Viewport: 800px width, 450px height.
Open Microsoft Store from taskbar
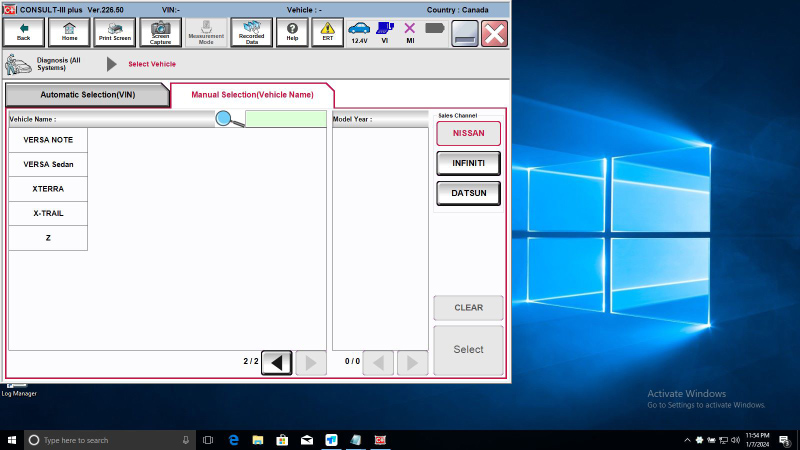click(282, 440)
